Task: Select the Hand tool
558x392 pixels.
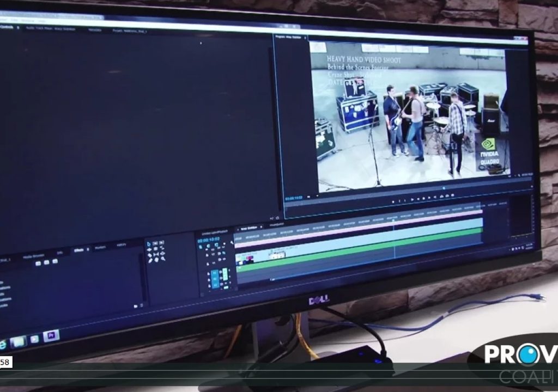Action: point(157,260)
